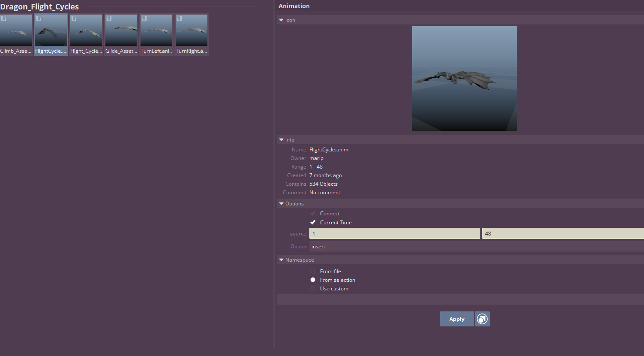
Task: Select From selection namespace radio
Action: click(x=313, y=280)
